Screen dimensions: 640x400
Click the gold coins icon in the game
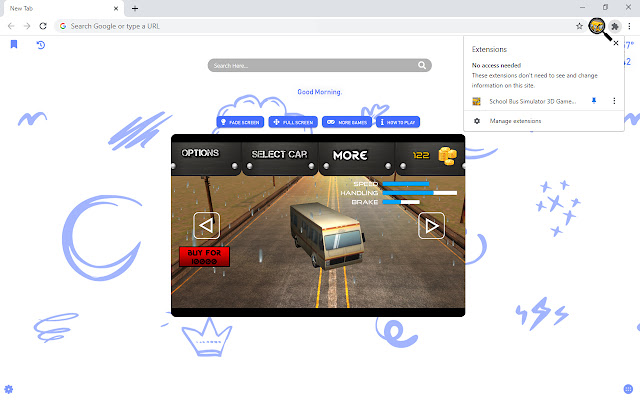point(448,156)
